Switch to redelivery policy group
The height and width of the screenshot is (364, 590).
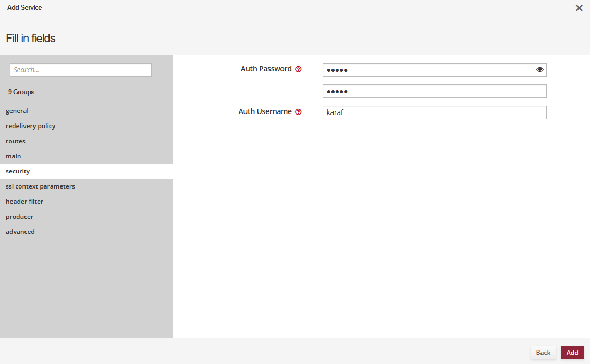pos(30,126)
